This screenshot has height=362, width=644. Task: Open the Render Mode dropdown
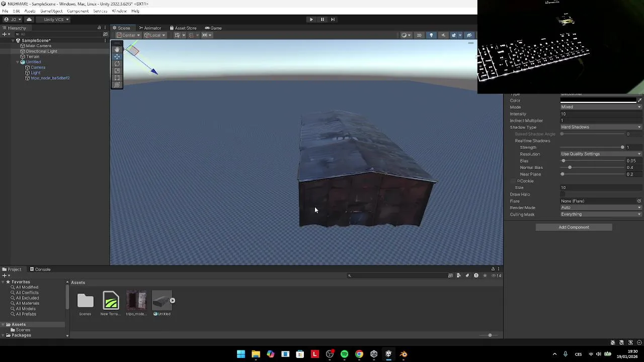[601, 208]
